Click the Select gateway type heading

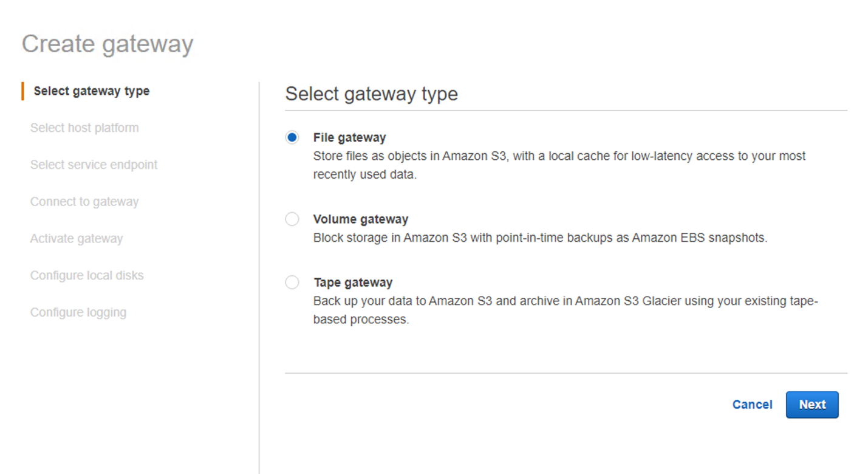coord(371,94)
